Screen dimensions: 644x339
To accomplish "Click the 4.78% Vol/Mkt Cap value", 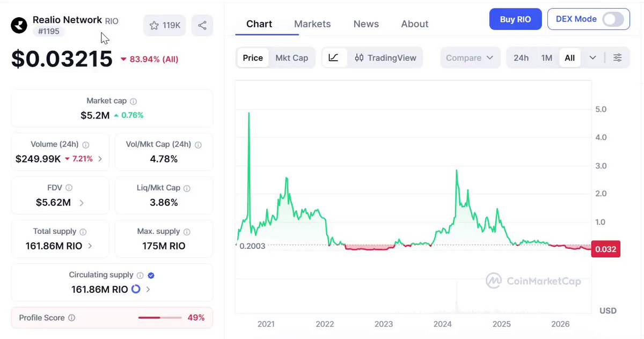I will [x=164, y=159].
